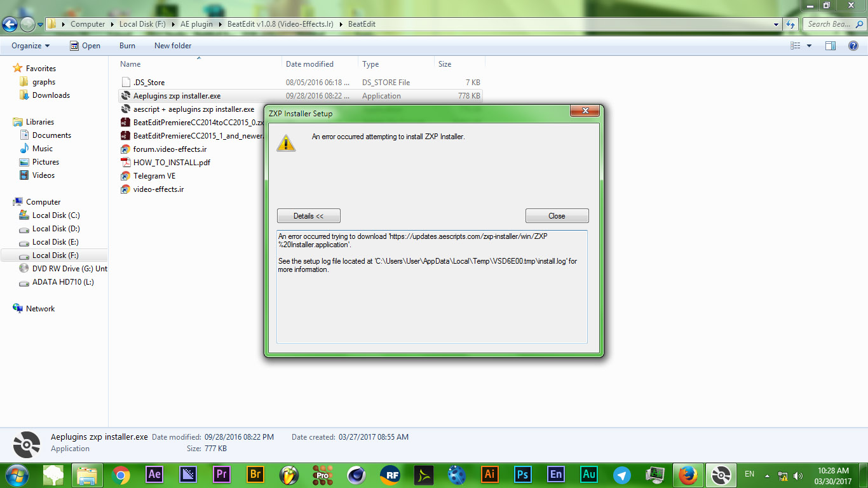Open Adobe Bridge from taskbar
The height and width of the screenshot is (488, 868).
[255, 474]
